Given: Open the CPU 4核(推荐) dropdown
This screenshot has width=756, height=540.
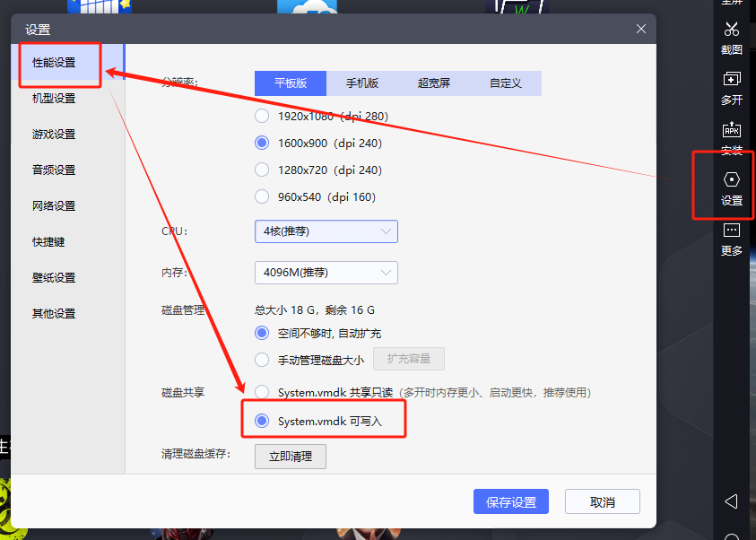Looking at the screenshot, I should click(326, 231).
